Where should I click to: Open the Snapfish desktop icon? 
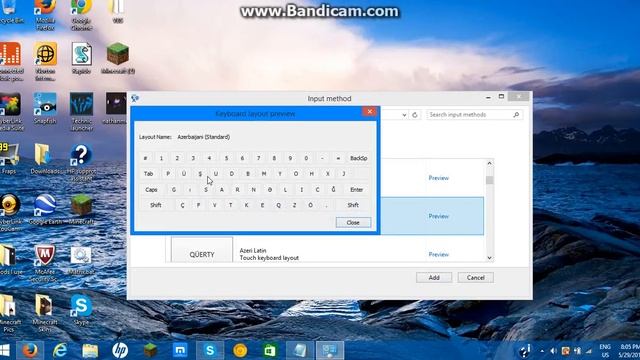45,107
